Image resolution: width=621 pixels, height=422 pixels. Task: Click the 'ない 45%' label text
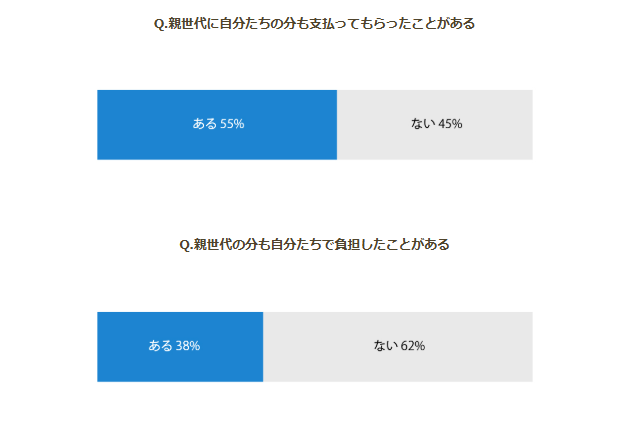click(x=436, y=124)
